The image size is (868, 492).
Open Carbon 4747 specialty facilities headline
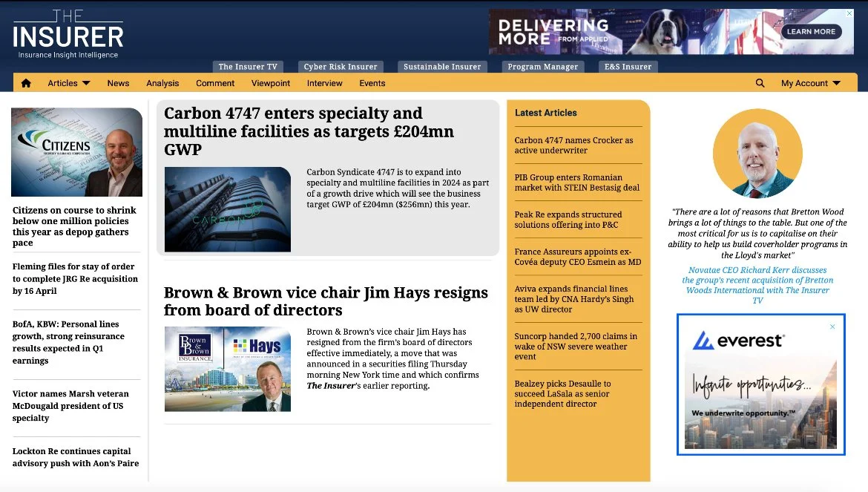[x=309, y=131]
